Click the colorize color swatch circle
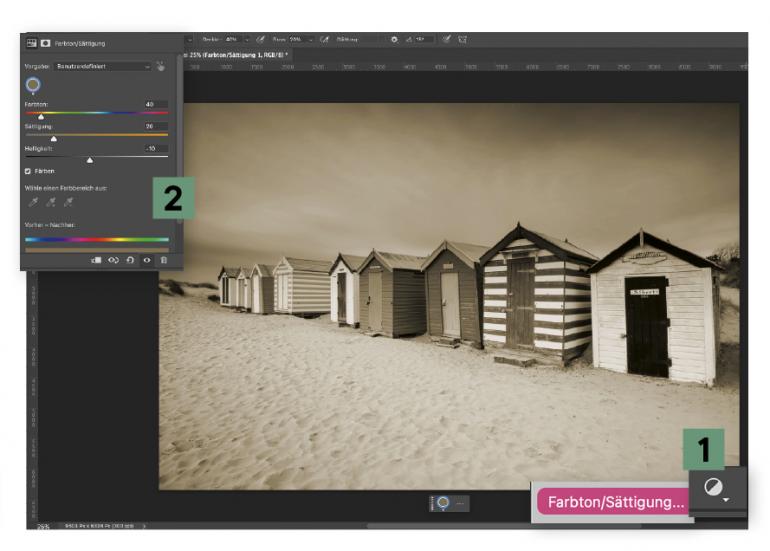This screenshot has width=770, height=551. coord(33,85)
